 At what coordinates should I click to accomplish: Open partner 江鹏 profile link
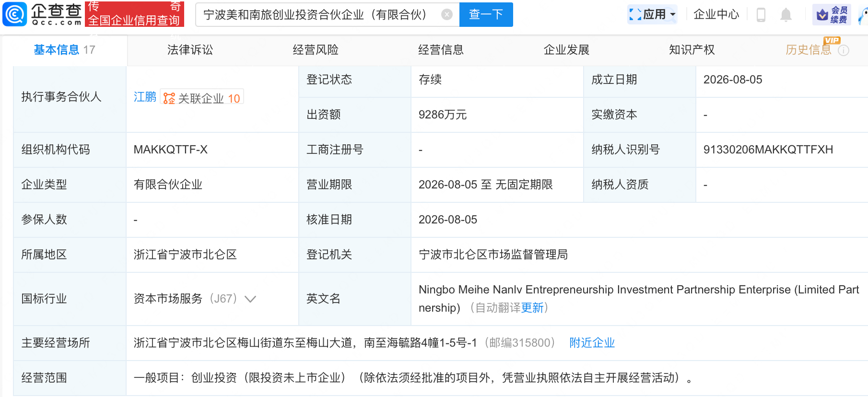tap(145, 97)
